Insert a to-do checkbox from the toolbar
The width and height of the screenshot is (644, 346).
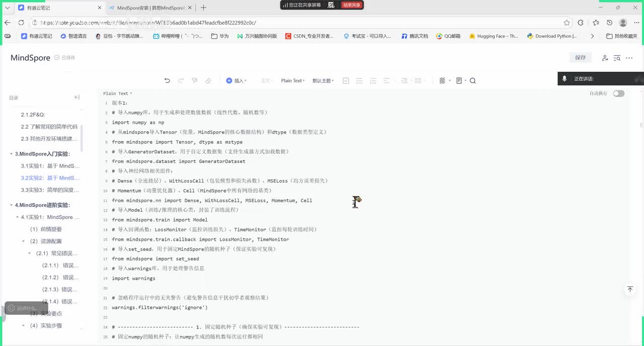[346, 80]
